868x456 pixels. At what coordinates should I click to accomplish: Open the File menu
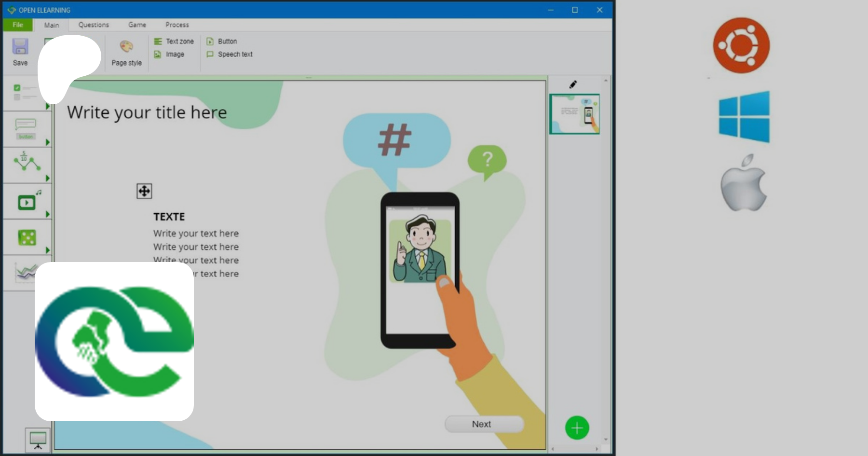pyautogui.click(x=18, y=25)
